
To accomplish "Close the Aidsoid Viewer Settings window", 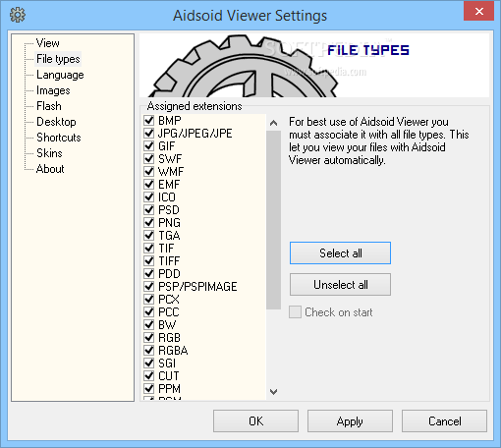I will click(478, 12).
